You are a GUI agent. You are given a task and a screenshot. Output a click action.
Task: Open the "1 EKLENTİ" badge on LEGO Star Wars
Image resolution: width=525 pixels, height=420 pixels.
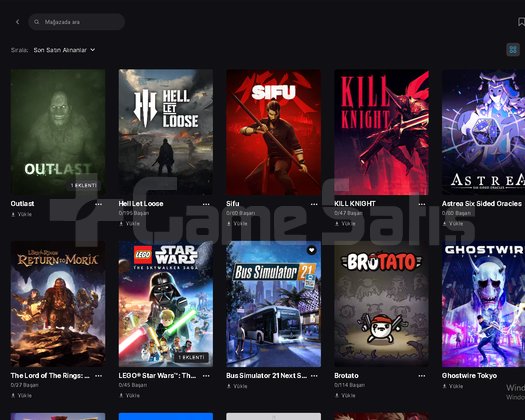point(191,357)
